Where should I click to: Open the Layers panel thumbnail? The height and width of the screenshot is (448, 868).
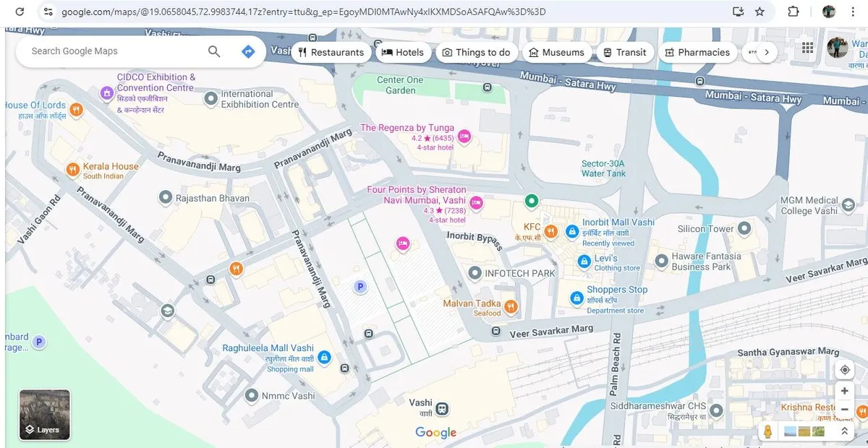tap(44, 413)
